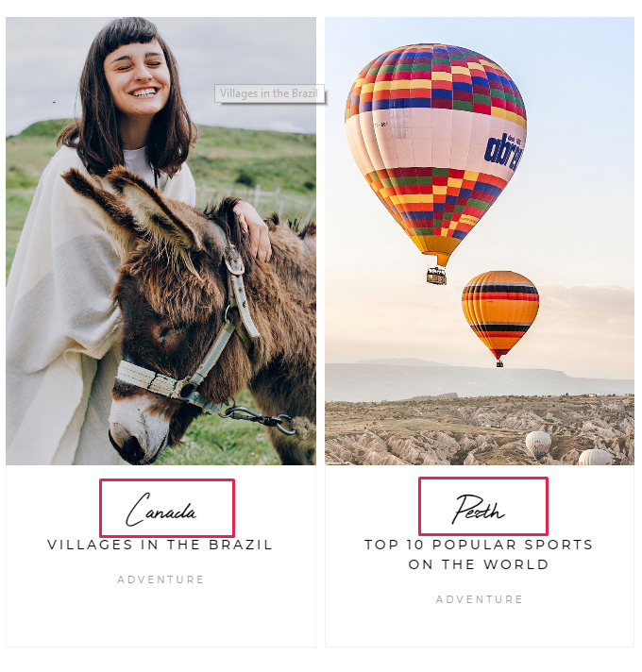Click the smiling woman's face in photo

(138, 79)
